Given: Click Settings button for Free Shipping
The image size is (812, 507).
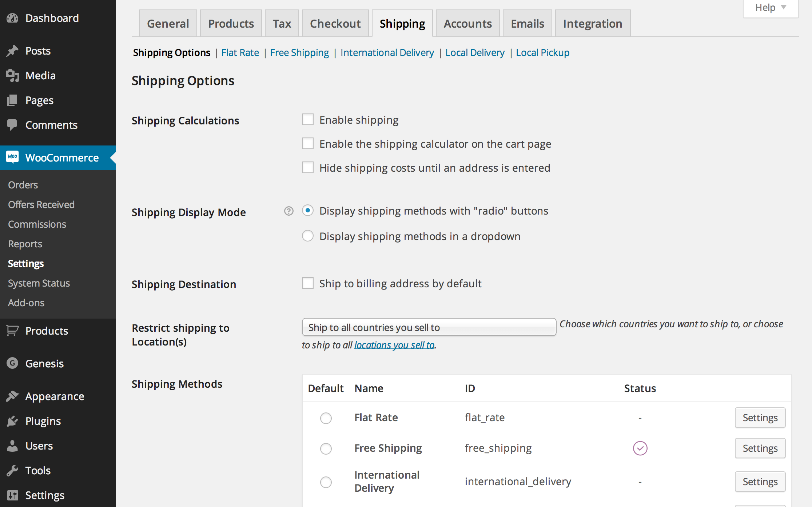Looking at the screenshot, I should pos(760,448).
